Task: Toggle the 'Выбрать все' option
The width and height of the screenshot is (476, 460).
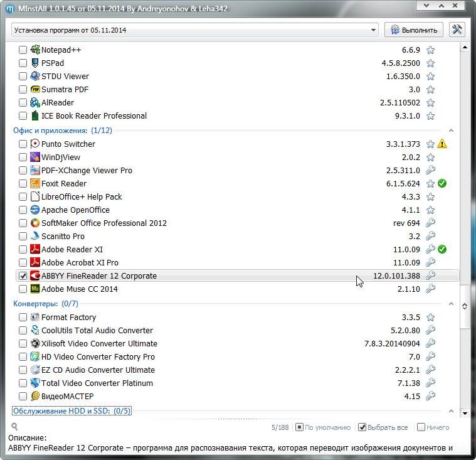Action: pos(383,427)
